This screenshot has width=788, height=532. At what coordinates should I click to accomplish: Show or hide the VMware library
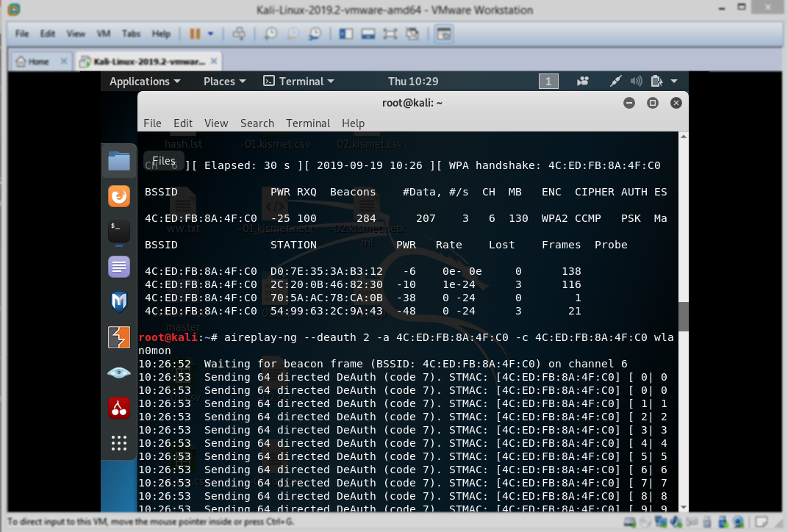tap(345, 34)
